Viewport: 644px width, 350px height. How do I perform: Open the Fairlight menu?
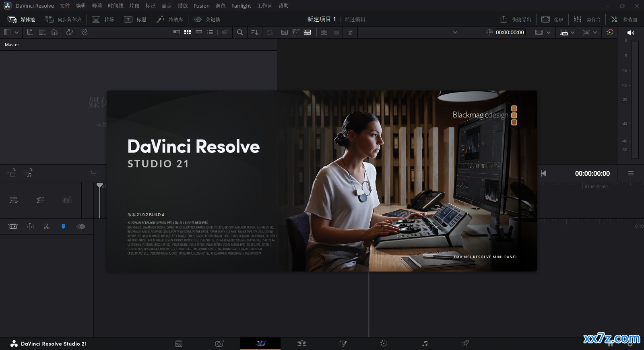[x=241, y=6]
